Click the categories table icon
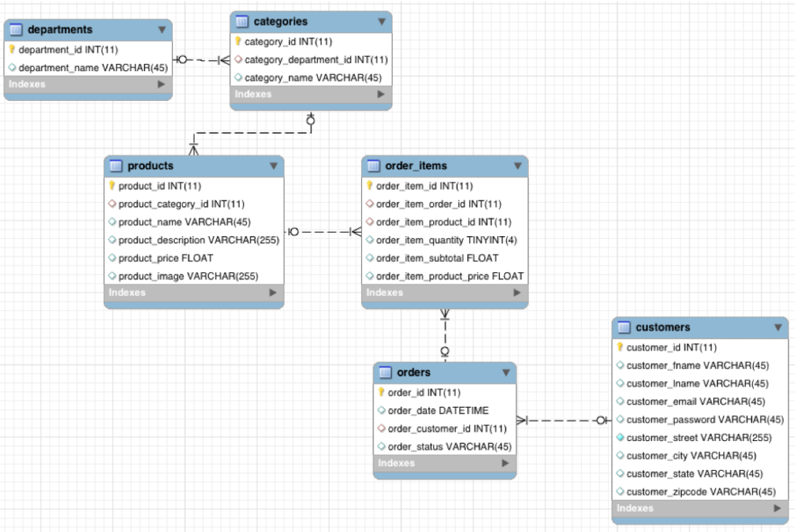The width and height of the screenshot is (795, 532). pyautogui.click(x=242, y=22)
